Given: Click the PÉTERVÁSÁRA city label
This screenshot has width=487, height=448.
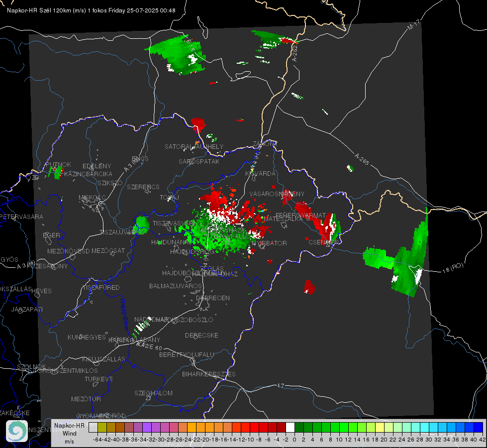Looking at the screenshot, I should (21, 217).
